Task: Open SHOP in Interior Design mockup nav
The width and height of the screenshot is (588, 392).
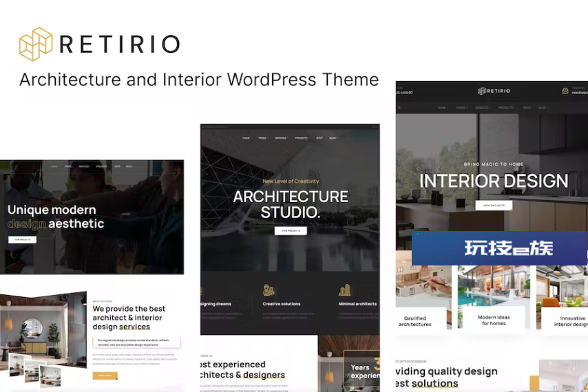Action: click(527, 108)
